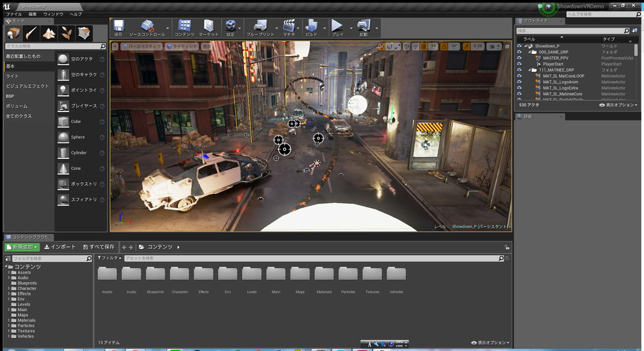
Task: Click the Add New (新規追加) button
Action: tap(22, 247)
